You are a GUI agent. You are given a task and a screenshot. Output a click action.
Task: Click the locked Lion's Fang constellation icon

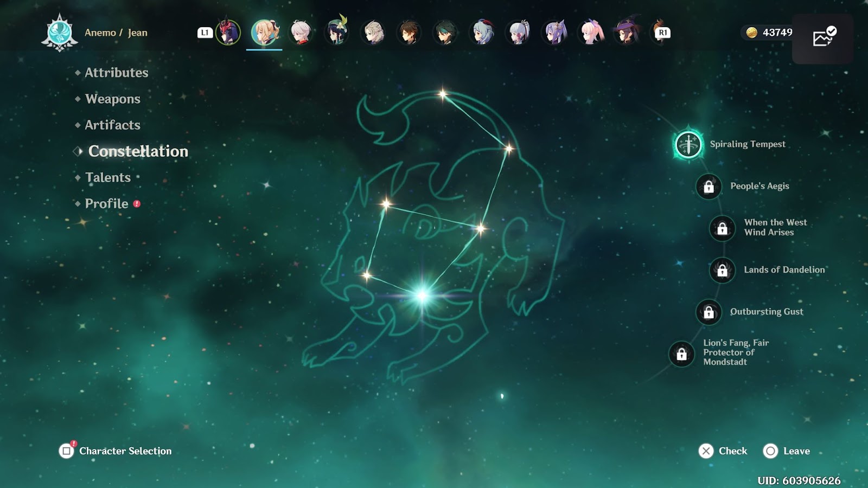point(681,354)
